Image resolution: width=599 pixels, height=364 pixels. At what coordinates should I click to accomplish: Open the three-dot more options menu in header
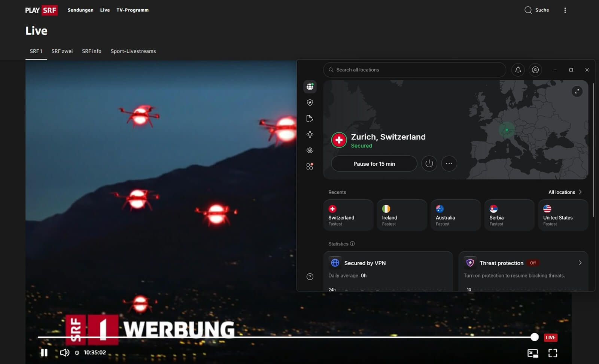coord(565,10)
